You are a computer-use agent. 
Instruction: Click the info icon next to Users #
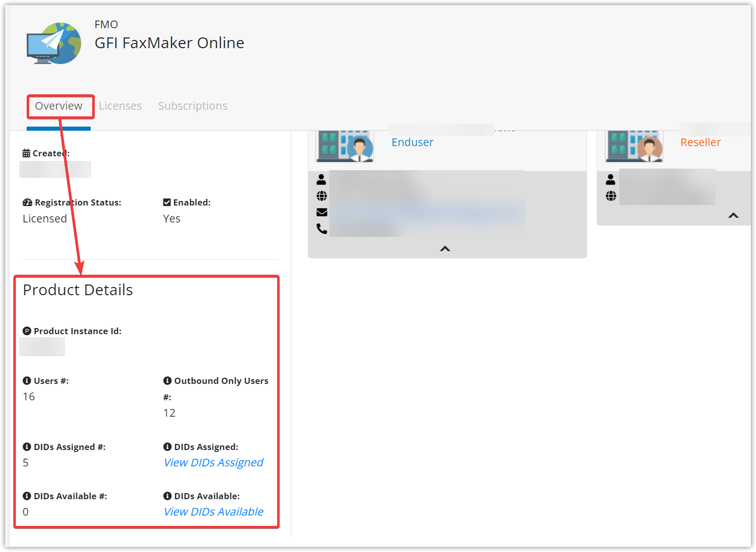(x=27, y=381)
